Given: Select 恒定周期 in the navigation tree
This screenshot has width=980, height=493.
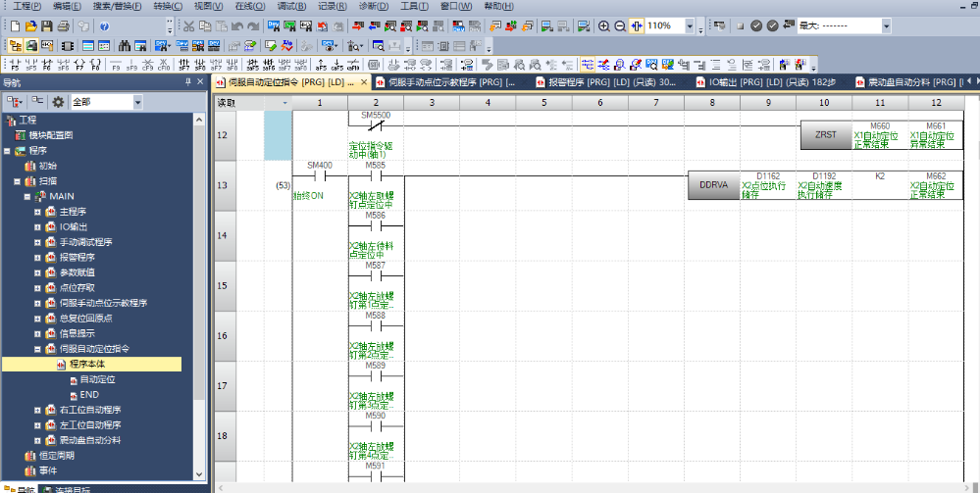Looking at the screenshot, I should pyautogui.click(x=56, y=456).
